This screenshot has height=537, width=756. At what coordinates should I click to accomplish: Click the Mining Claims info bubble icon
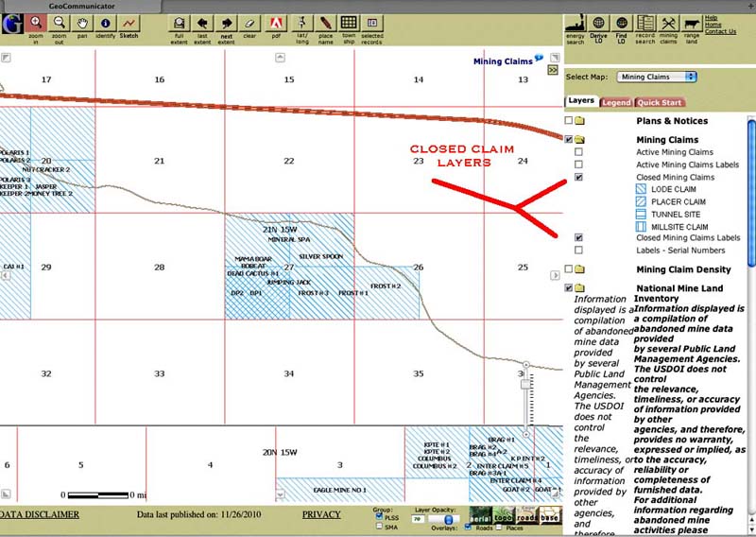tap(539, 59)
